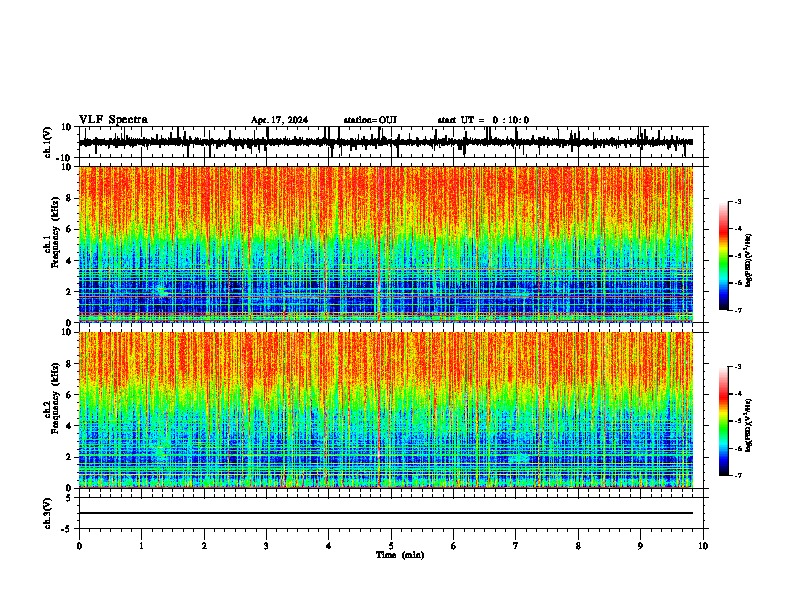Click the time axis tick label "9"
The image size is (792, 612).
point(640,546)
